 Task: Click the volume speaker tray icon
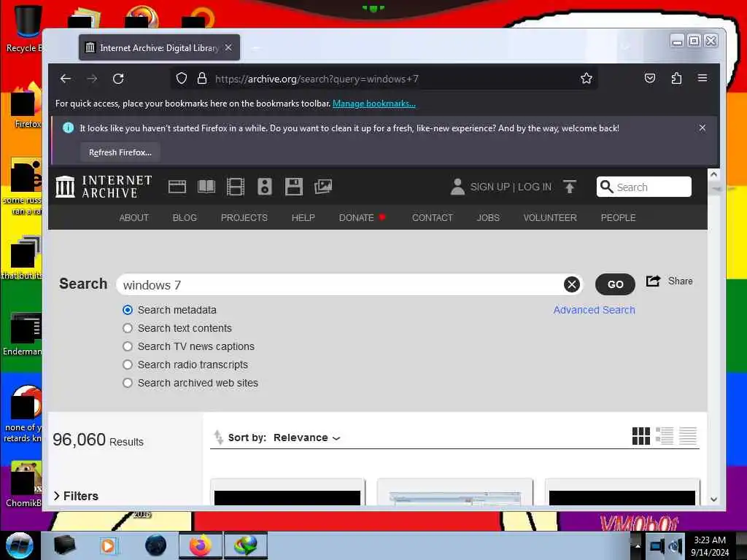(675, 546)
